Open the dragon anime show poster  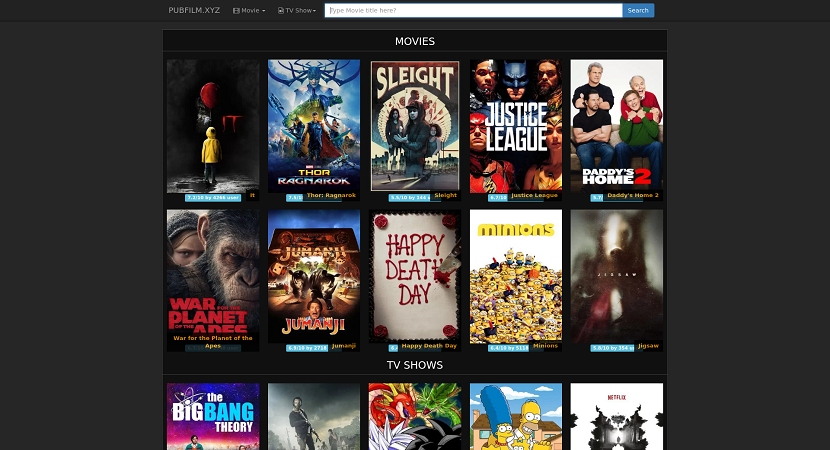point(415,417)
